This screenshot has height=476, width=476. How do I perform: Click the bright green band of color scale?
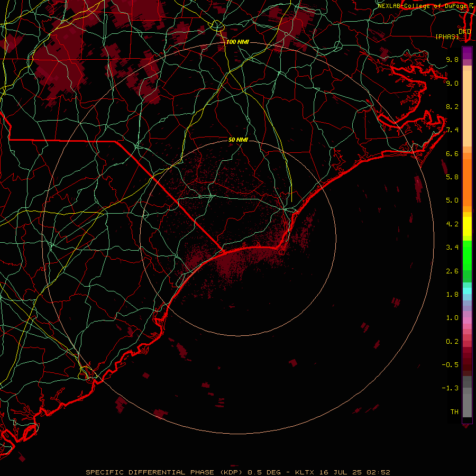467,255
